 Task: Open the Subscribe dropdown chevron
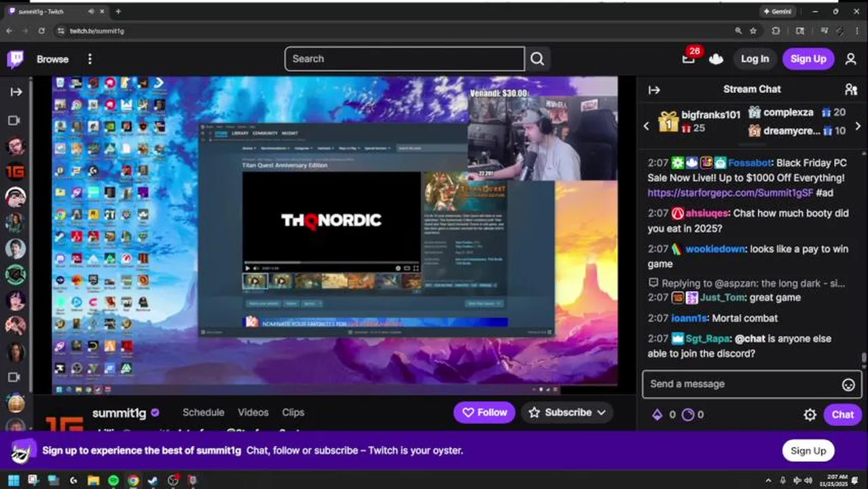point(601,412)
